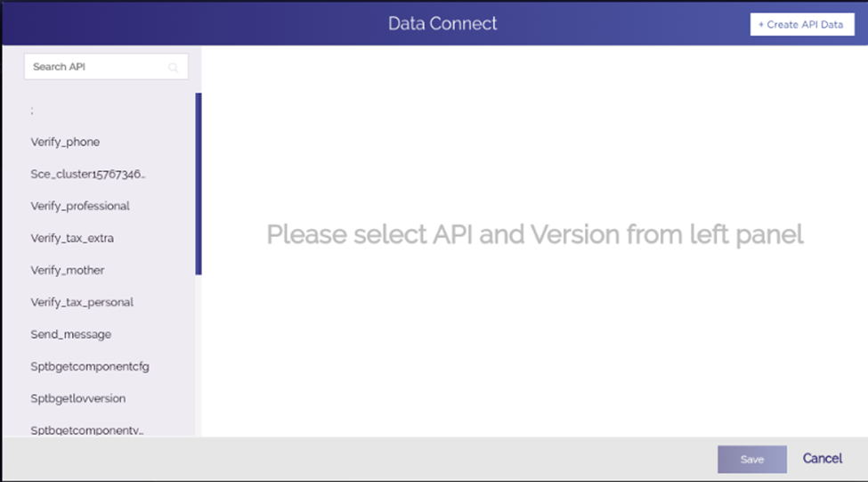Select the truncated Sptbgetcomponentv entry
Image resolution: width=868 pixels, height=482 pixels.
tap(87, 430)
